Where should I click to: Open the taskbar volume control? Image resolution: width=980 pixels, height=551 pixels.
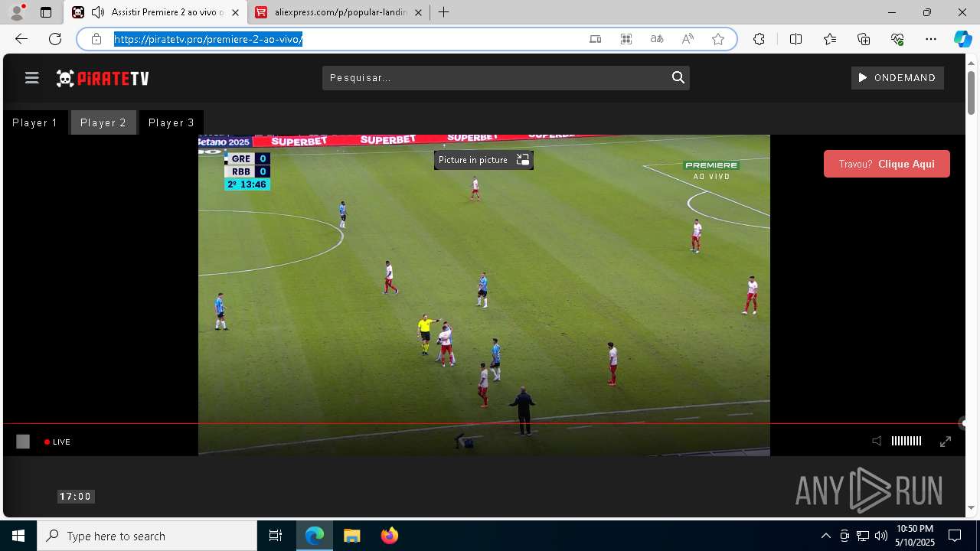(881, 536)
